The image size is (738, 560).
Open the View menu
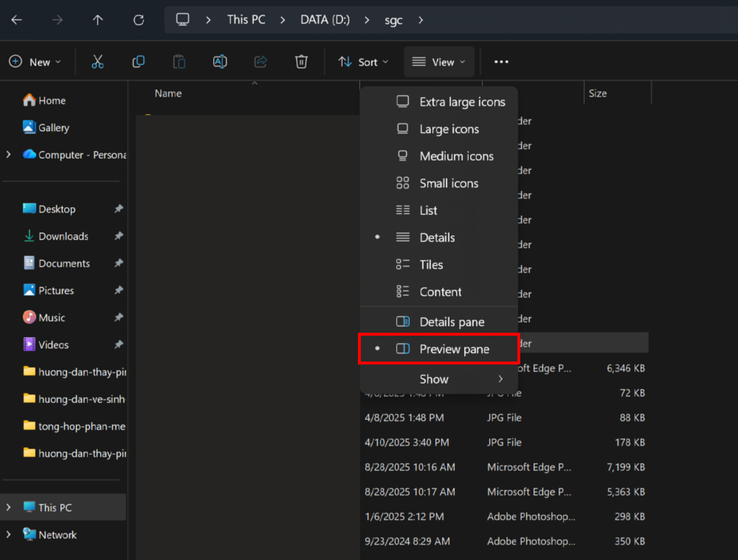(x=438, y=61)
